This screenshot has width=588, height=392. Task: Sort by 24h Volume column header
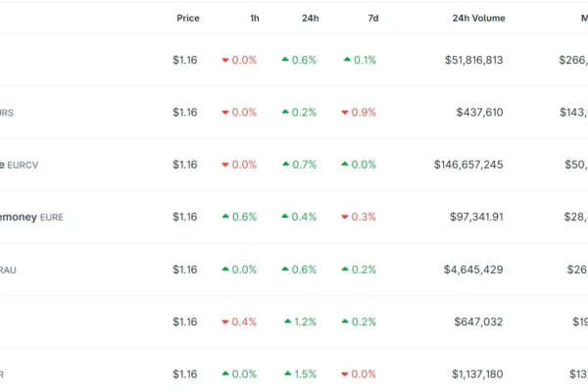pos(478,19)
